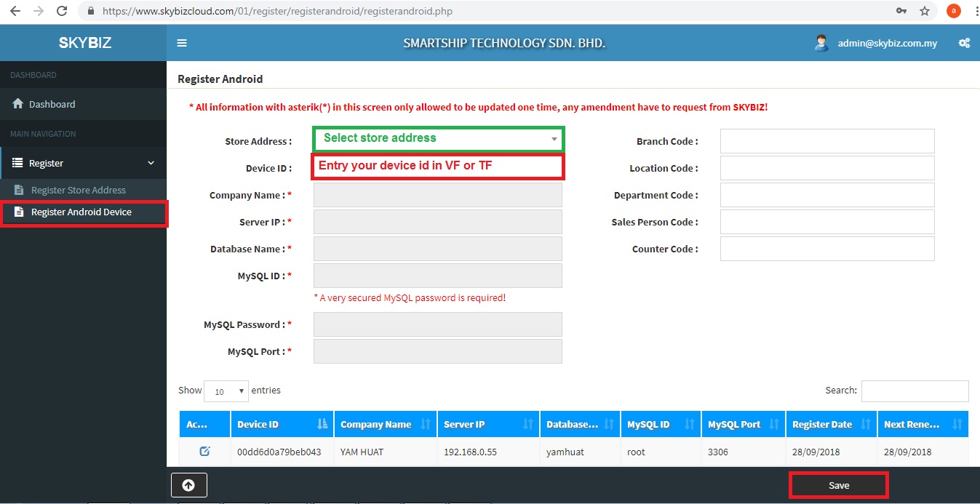Open Register Store Address page
The image size is (980, 504).
pos(78,190)
